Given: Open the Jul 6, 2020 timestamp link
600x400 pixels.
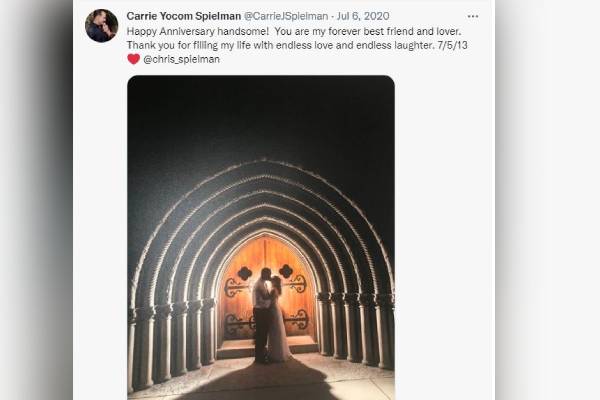Looking at the screenshot, I should pyautogui.click(x=361, y=16).
